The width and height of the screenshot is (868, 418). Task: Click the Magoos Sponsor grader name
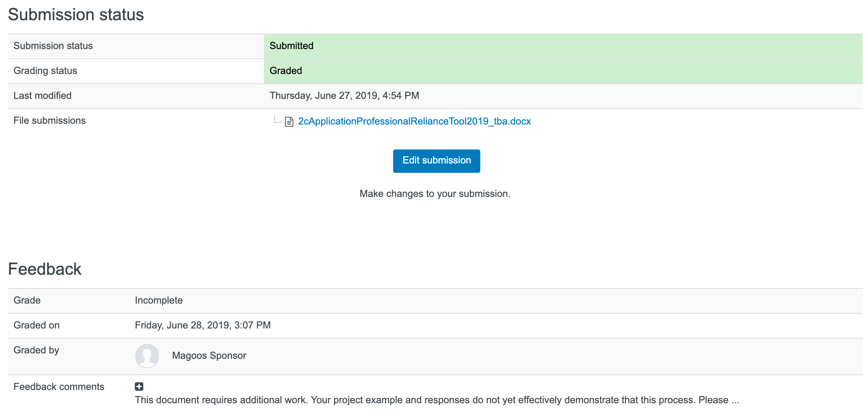tap(209, 356)
